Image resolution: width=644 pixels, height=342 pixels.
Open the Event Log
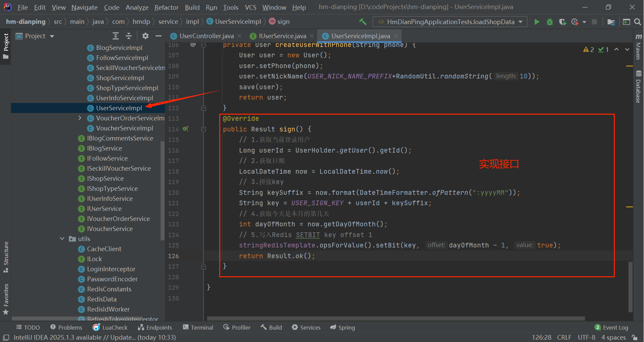point(611,328)
